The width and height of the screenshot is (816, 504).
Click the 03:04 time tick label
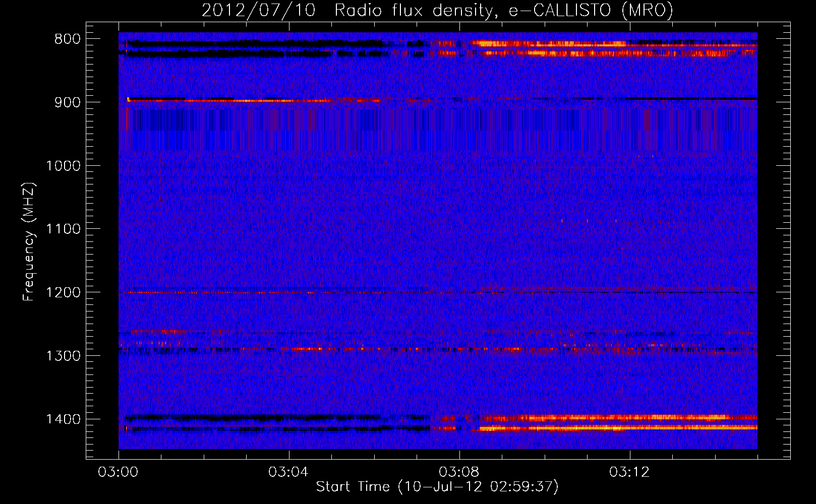coord(288,472)
